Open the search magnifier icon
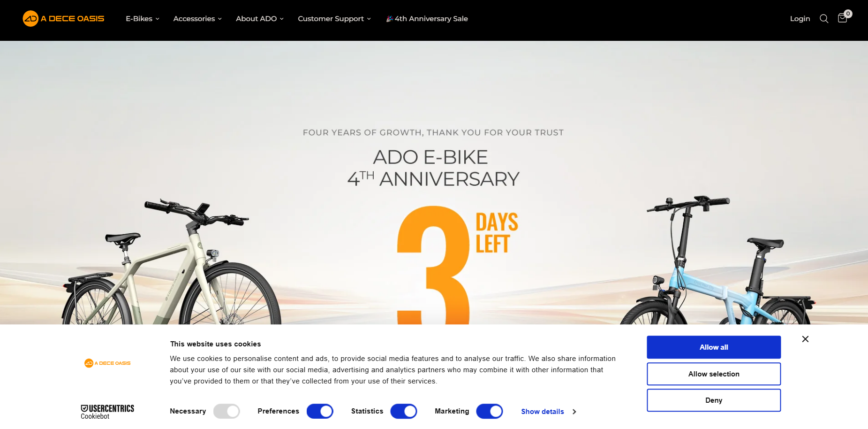868x429 pixels. pyautogui.click(x=824, y=19)
